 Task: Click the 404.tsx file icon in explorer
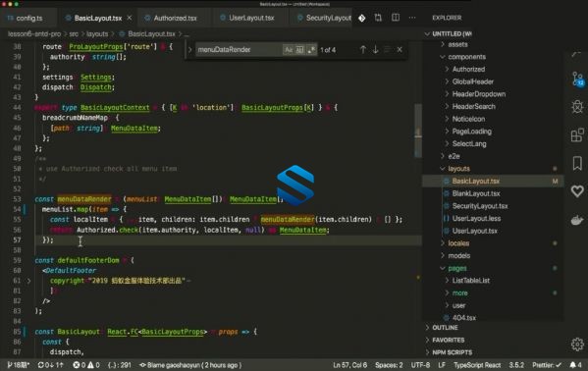(447, 318)
